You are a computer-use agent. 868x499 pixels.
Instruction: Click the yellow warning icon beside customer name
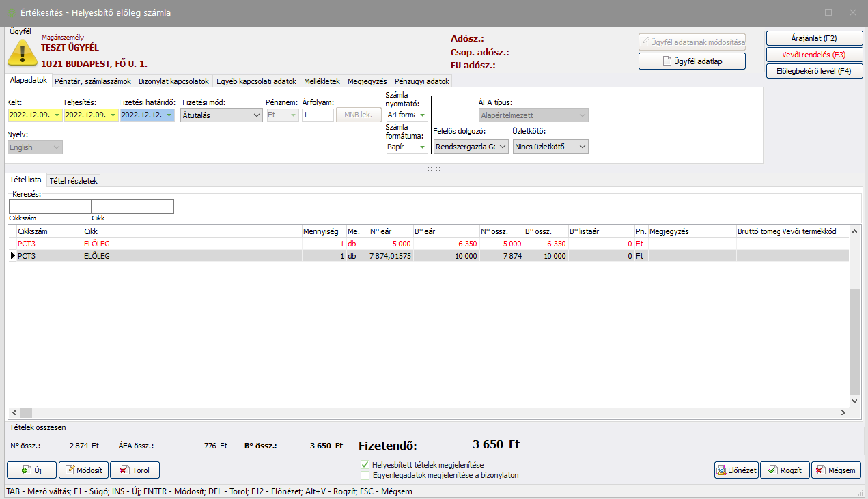point(22,52)
